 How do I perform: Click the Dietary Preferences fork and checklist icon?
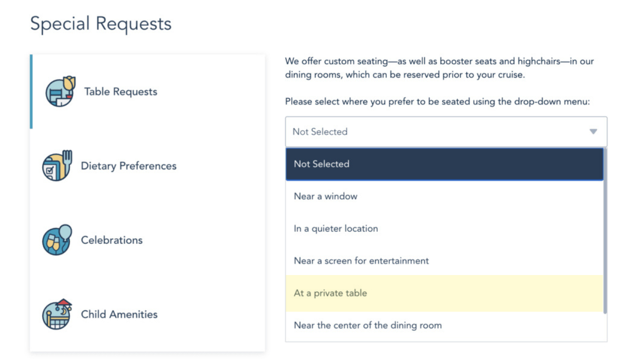tap(57, 165)
